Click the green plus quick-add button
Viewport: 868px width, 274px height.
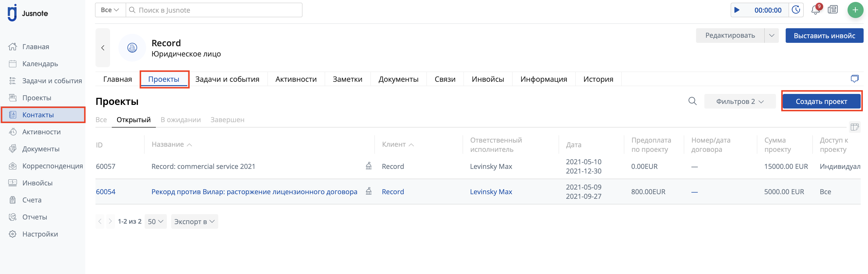coord(855,10)
